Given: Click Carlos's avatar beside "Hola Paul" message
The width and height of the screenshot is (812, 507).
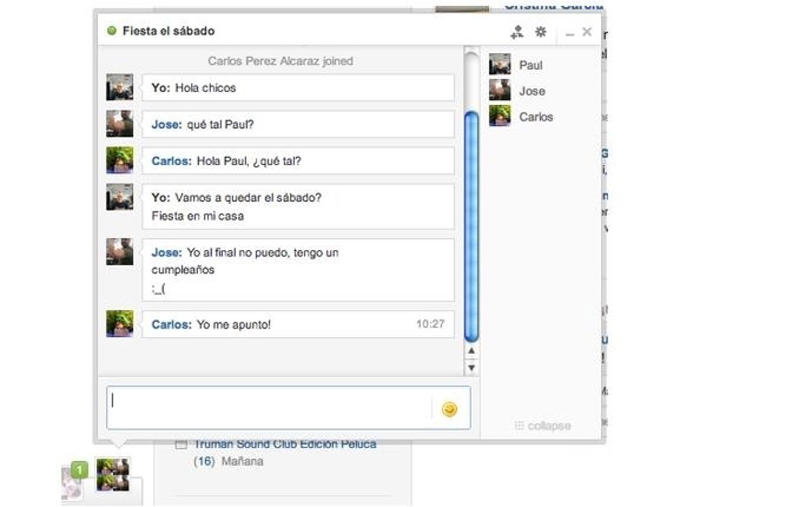Looking at the screenshot, I should (x=120, y=160).
